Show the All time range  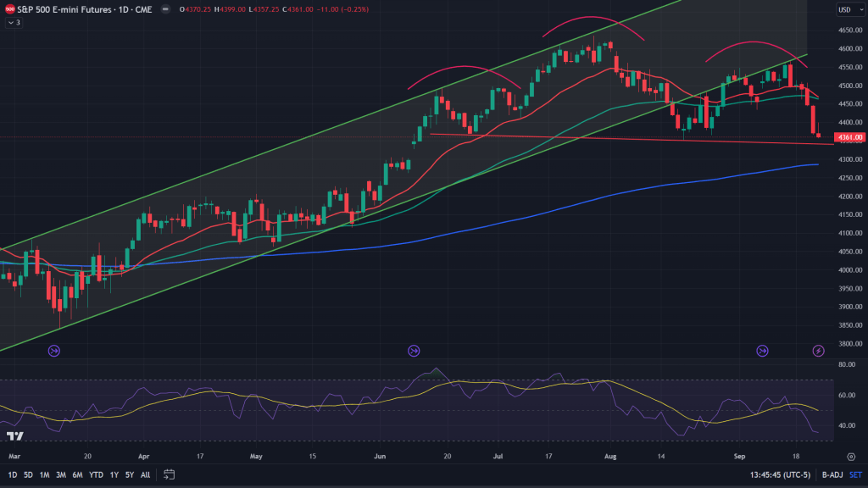pos(145,474)
